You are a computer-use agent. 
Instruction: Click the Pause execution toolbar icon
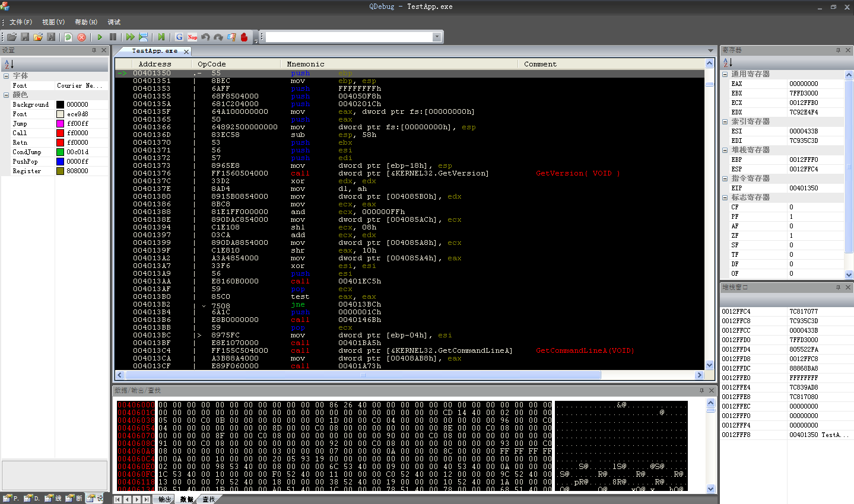pyautogui.click(x=113, y=37)
